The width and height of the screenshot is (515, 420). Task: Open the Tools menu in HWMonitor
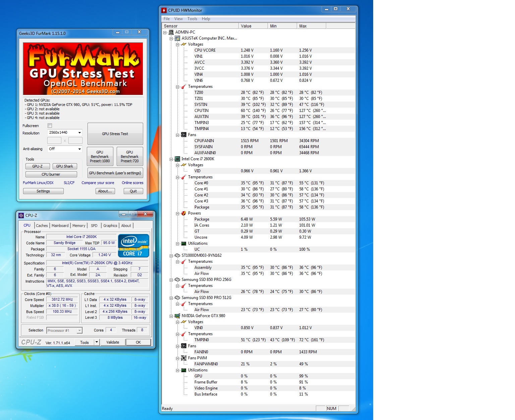pyautogui.click(x=192, y=19)
